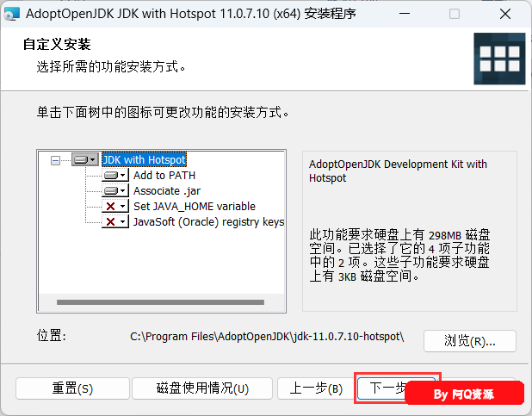Click the 位置: location label
This screenshot has width=532, height=416.
pos(52,336)
